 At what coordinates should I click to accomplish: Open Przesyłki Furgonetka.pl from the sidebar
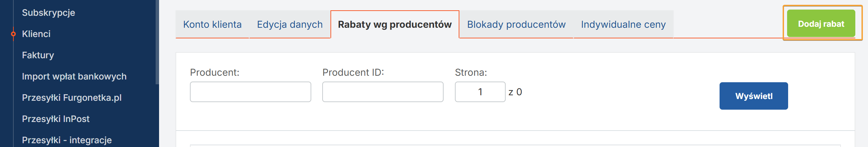[x=72, y=98]
